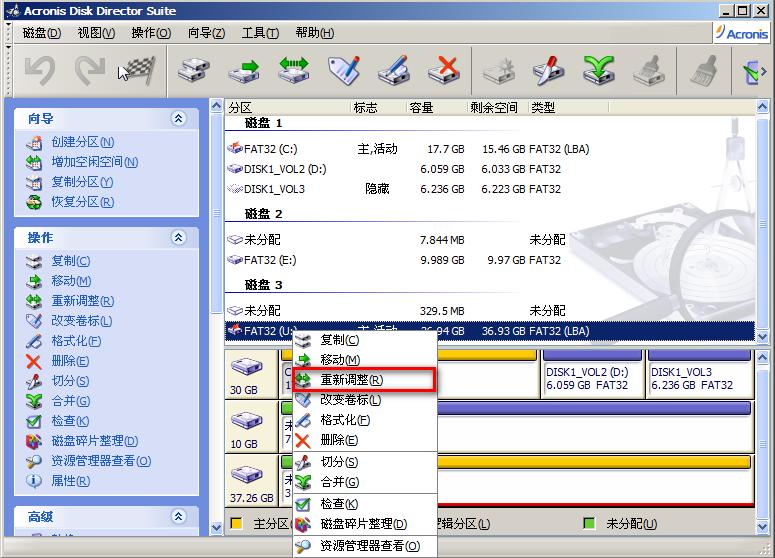Click the Format partition toolbar icon
The width and height of the screenshot is (775, 558).
tap(393, 71)
